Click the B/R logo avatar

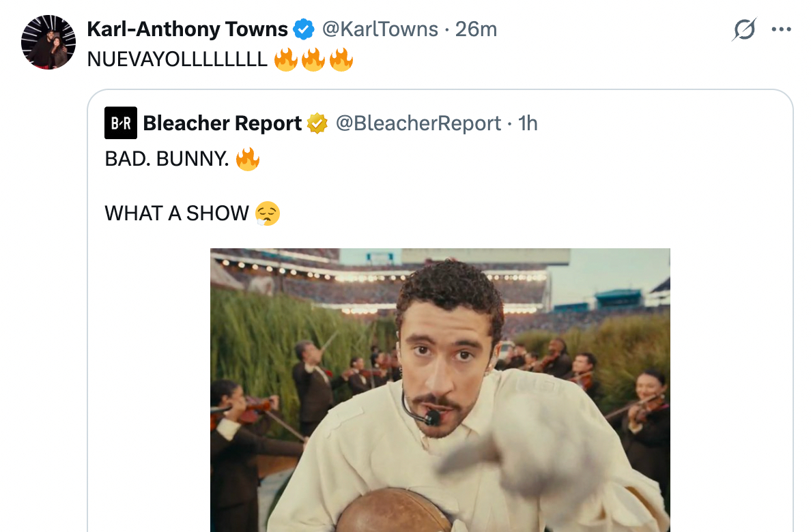(x=120, y=123)
